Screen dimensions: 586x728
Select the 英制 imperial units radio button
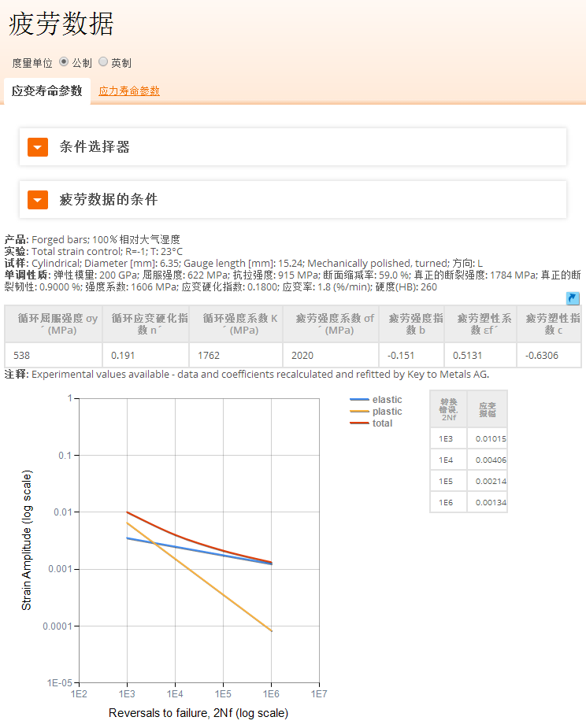point(103,61)
